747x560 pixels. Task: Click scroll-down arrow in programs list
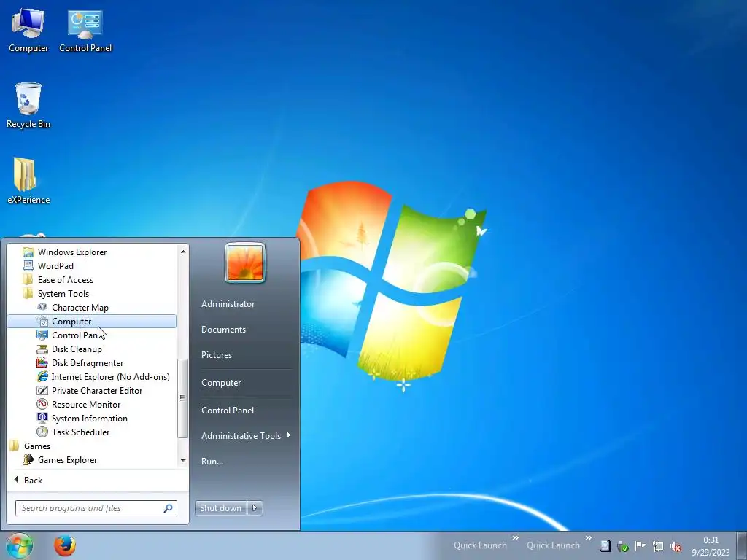point(183,461)
